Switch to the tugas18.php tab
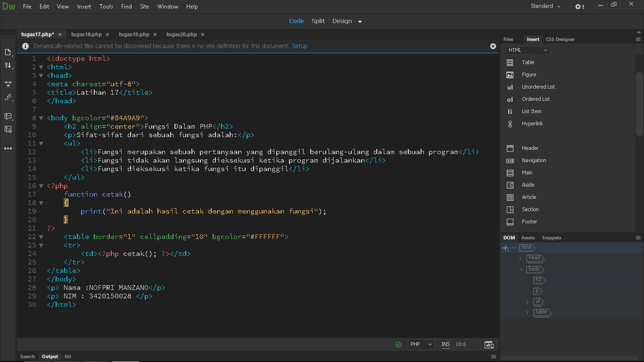 point(86,34)
